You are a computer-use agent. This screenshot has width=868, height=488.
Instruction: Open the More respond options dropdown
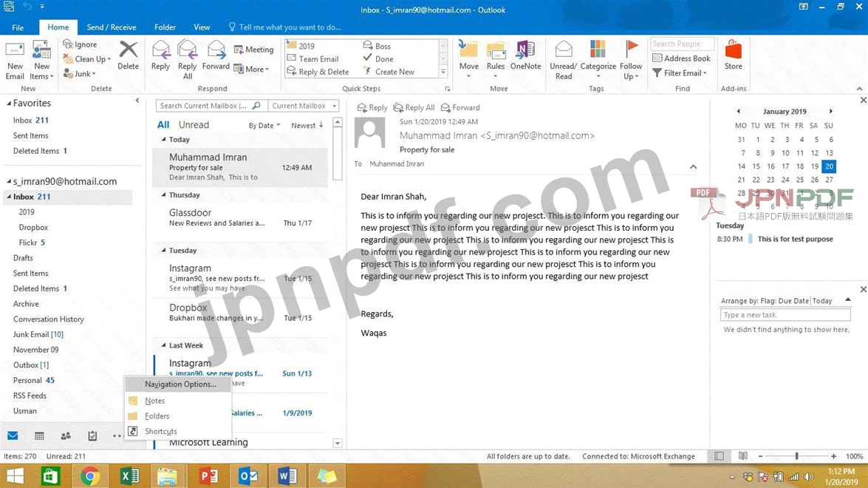point(251,70)
